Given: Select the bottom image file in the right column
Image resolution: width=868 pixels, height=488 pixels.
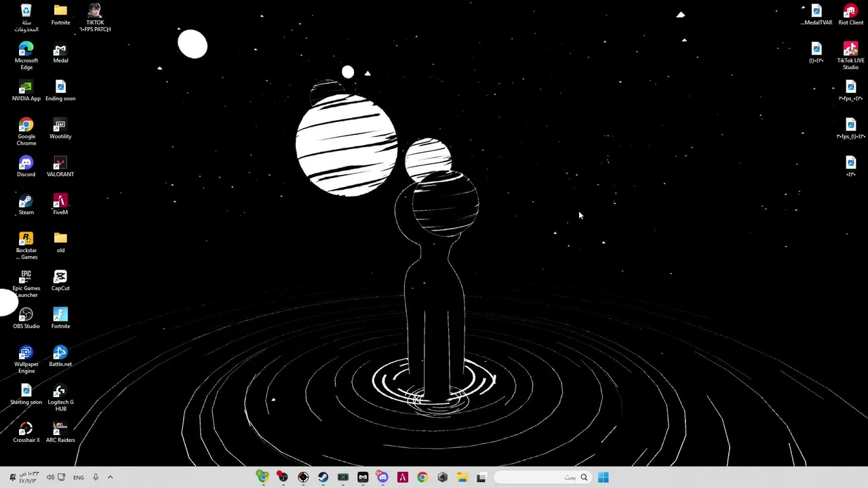Looking at the screenshot, I should click(x=850, y=167).
